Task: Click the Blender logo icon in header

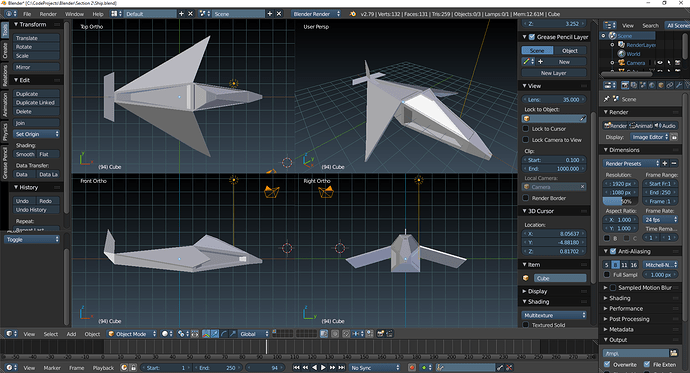Action: pyautogui.click(x=352, y=14)
